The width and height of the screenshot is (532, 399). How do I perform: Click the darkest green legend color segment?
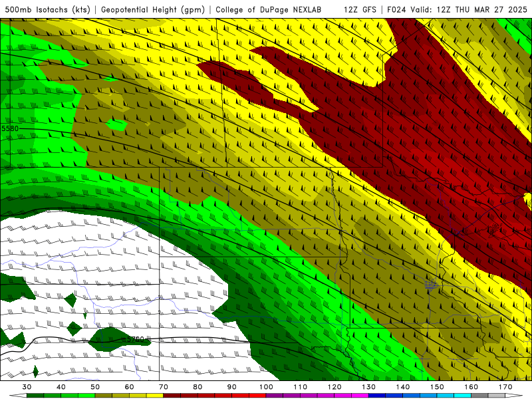[35, 396]
